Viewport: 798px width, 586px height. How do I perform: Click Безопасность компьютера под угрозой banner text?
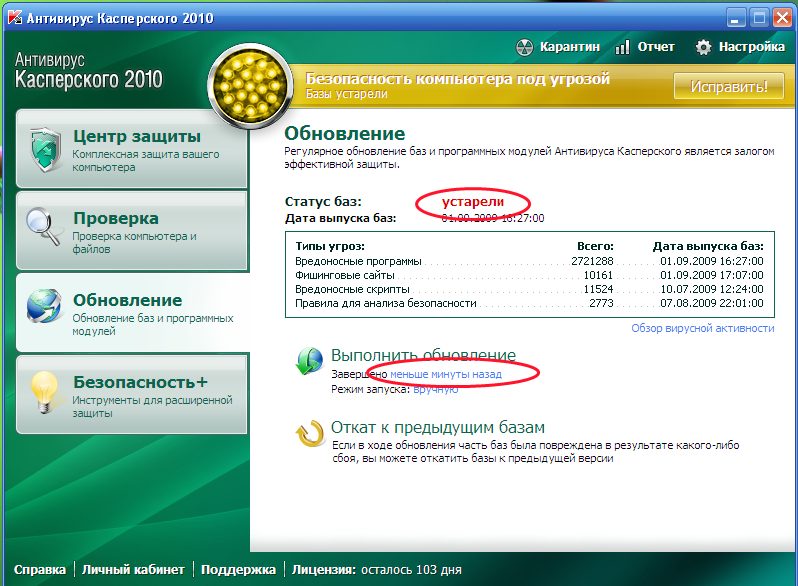458,79
